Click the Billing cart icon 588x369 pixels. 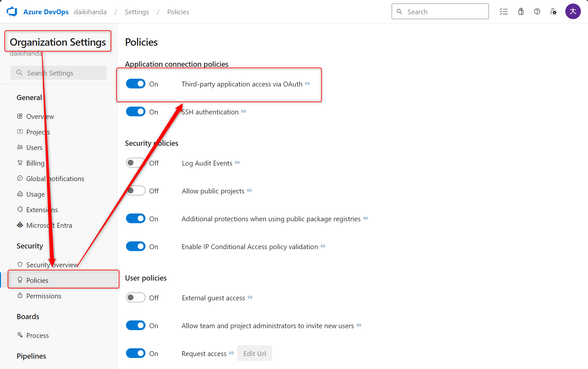(x=20, y=163)
